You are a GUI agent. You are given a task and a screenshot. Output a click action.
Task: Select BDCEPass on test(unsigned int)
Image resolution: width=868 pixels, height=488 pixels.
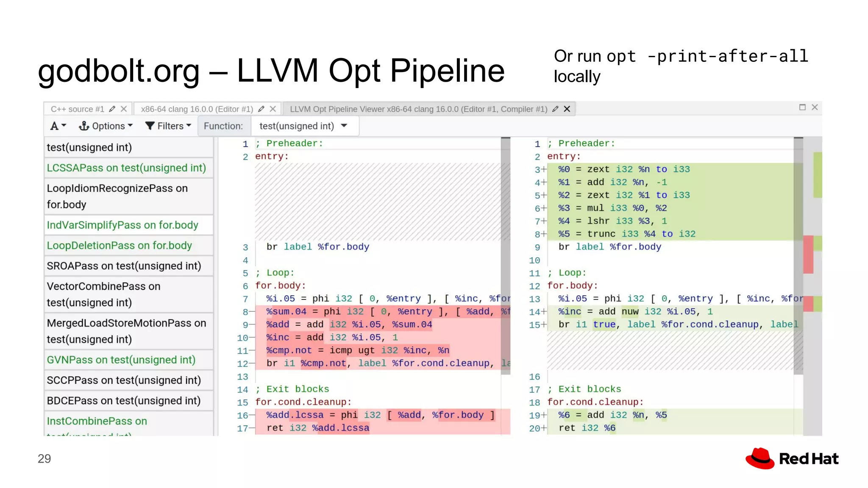pos(129,400)
